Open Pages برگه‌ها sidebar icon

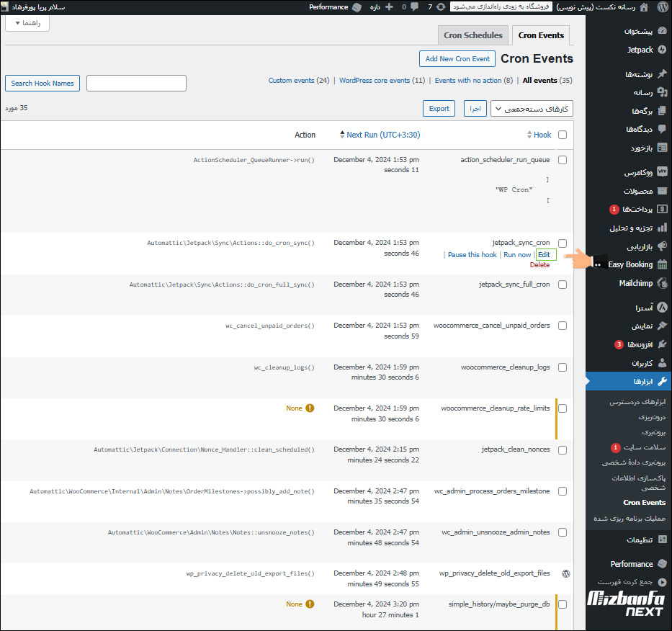click(x=662, y=111)
